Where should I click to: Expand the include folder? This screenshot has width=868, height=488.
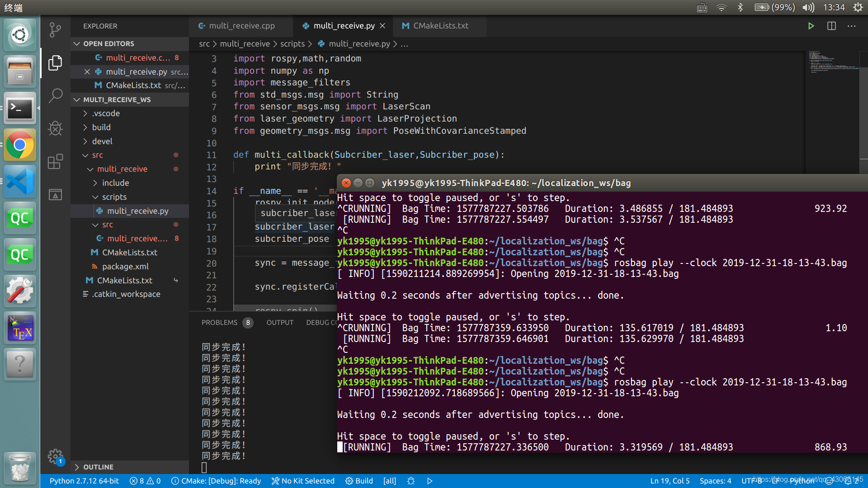pyautogui.click(x=115, y=183)
